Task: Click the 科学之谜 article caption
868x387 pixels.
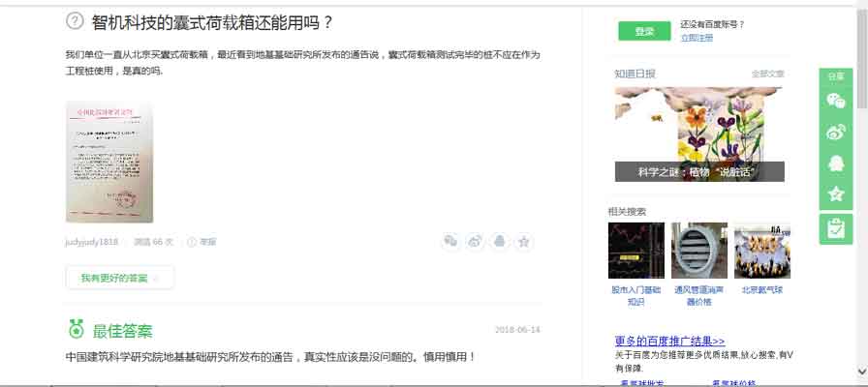Action: click(x=699, y=171)
